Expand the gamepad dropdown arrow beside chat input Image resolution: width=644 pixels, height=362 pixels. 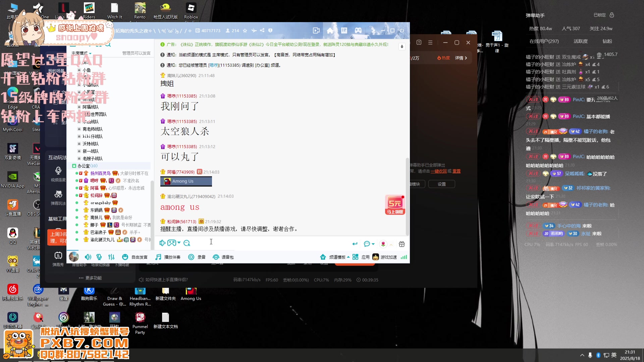179,243
